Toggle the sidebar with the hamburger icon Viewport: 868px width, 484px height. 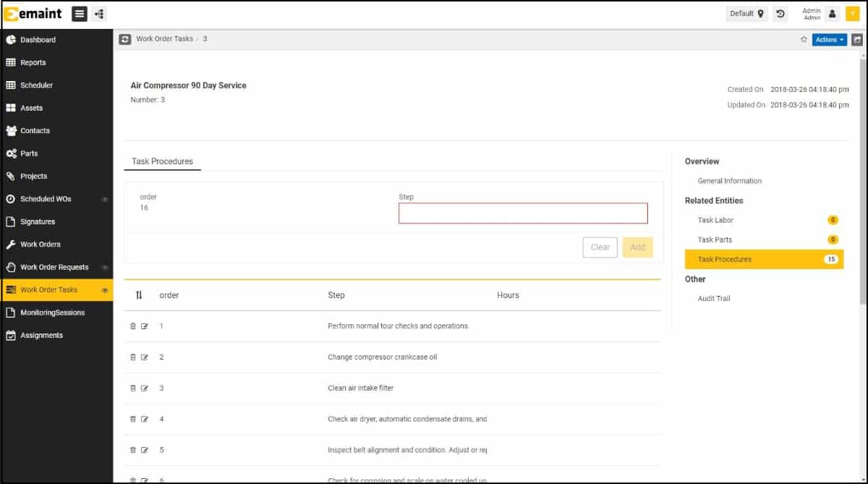[x=80, y=13]
